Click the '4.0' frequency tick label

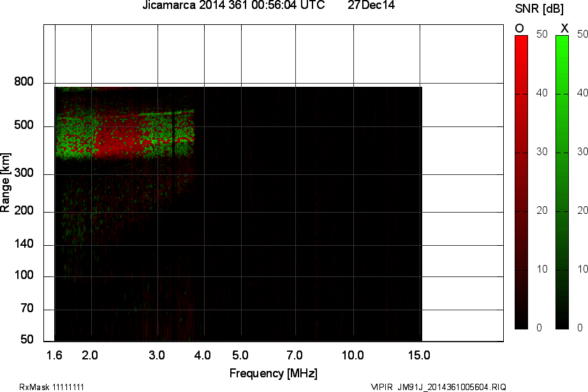203,355
